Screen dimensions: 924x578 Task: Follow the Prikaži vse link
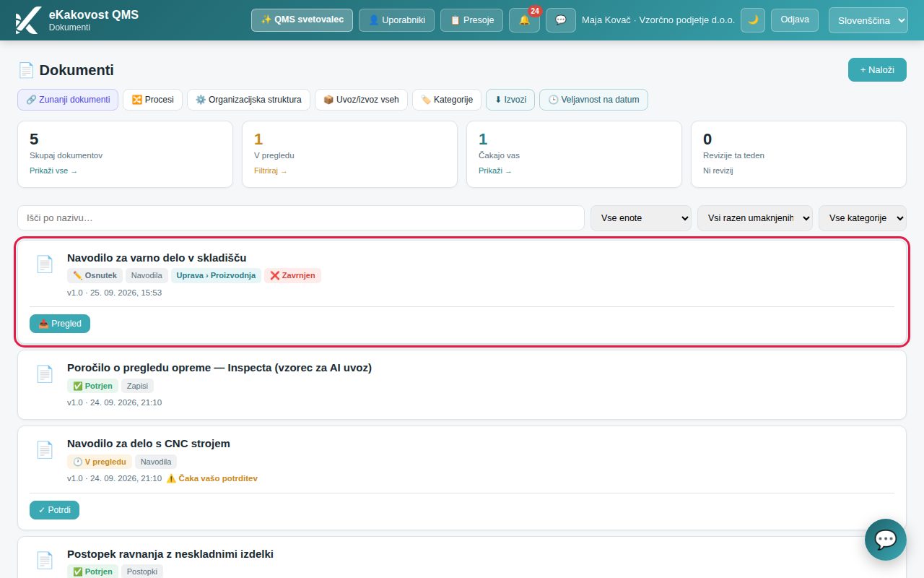coord(53,171)
